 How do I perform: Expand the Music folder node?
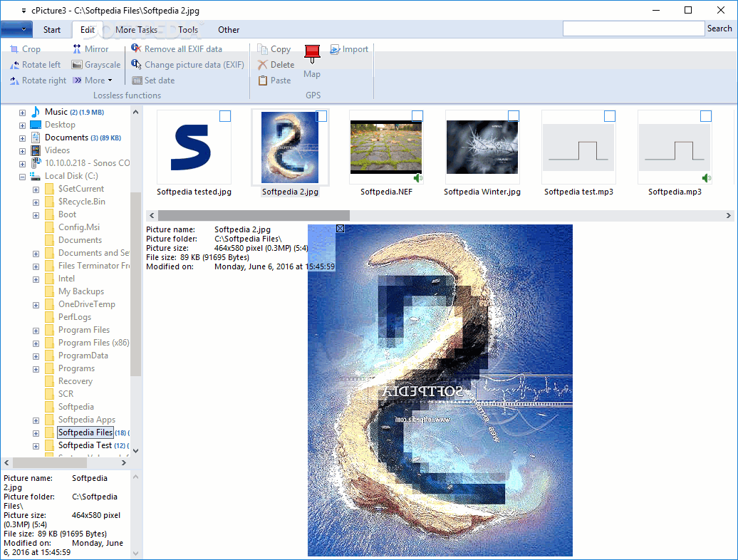point(22,113)
